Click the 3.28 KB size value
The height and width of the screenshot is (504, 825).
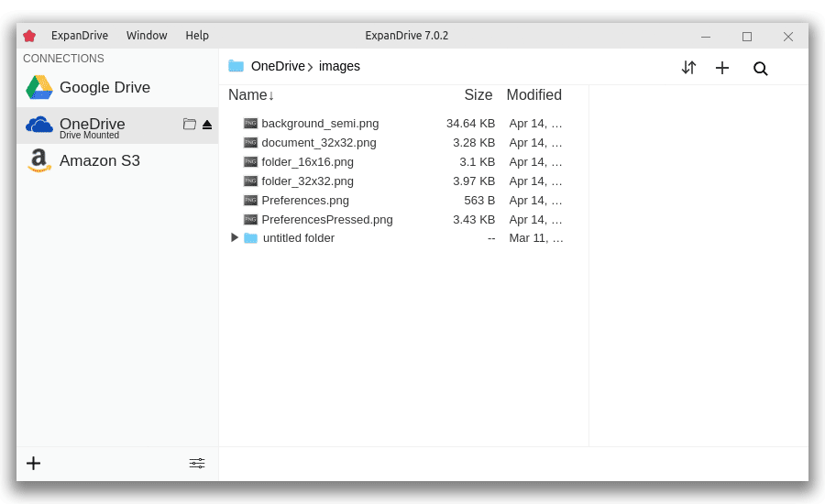(x=474, y=143)
